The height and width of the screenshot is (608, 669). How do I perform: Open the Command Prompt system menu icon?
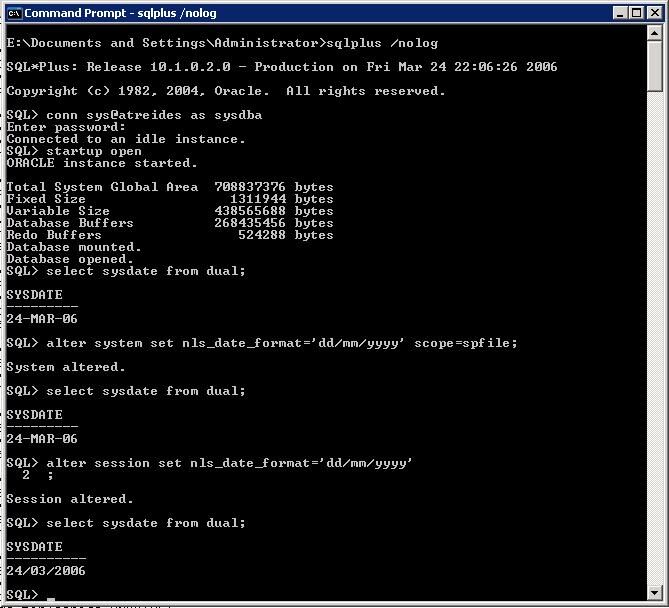(15, 14)
